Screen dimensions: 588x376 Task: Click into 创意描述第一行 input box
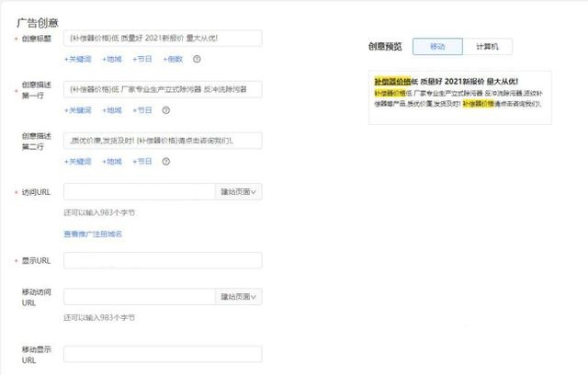pos(163,90)
